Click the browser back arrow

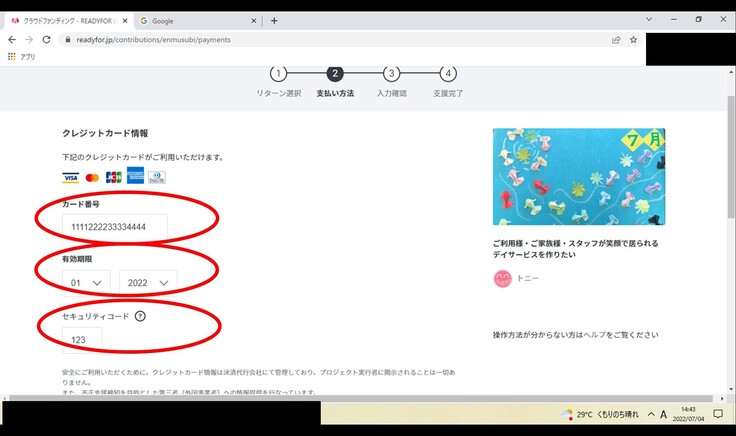tap(13, 40)
